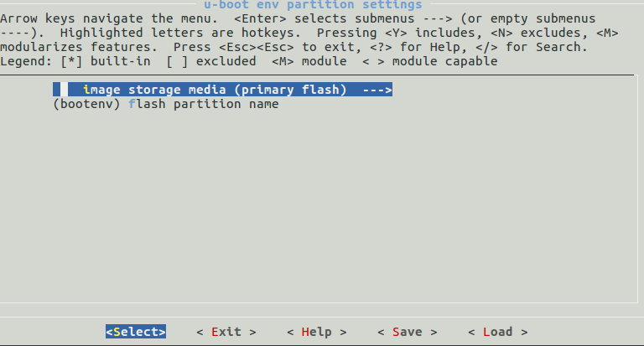Viewport: 644px width, 346px height.
Task: Open the Help button
Action: tap(317, 332)
